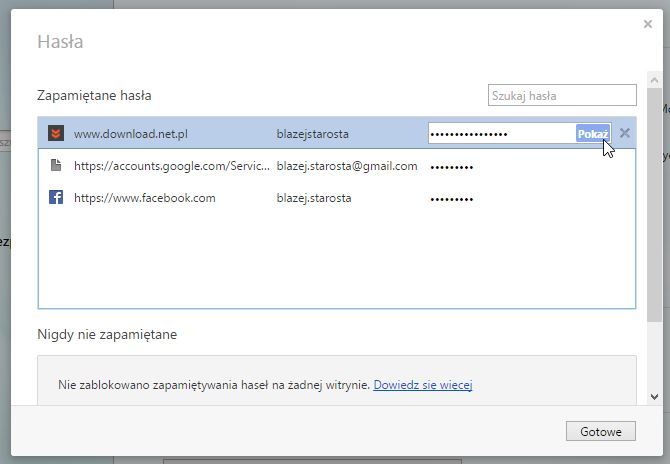Click the Facebook favicon in list
This screenshot has width=670, height=464.
tap(56, 197)
